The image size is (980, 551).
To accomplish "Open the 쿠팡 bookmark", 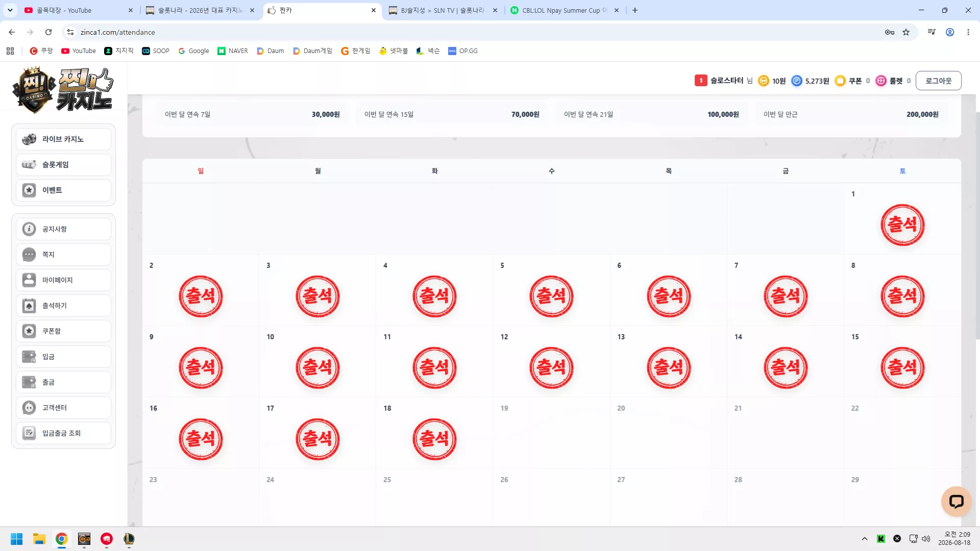I will pos(41,51).
